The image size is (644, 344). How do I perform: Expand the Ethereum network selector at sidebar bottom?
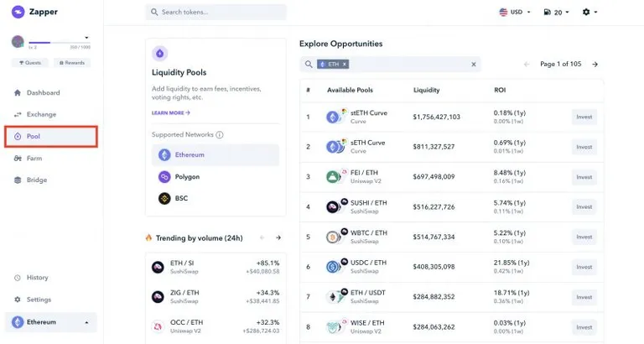pos(51,322)
